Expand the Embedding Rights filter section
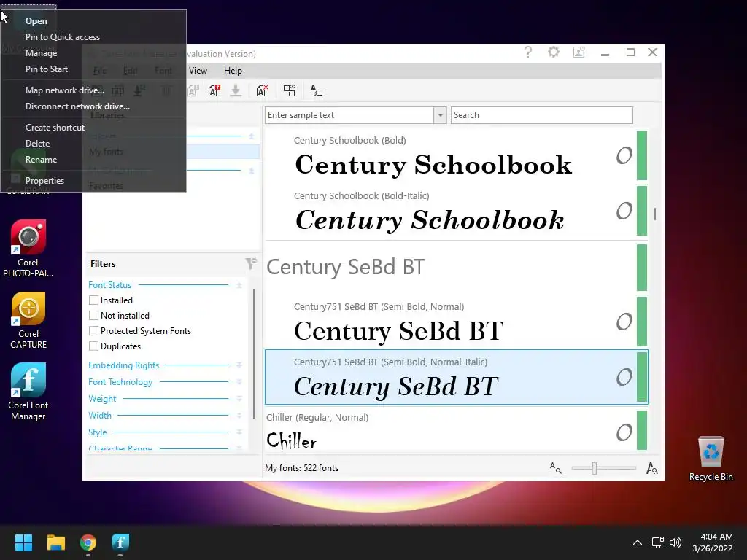The height and width of the screenshot is (560, 747). [x=239, y=365]
